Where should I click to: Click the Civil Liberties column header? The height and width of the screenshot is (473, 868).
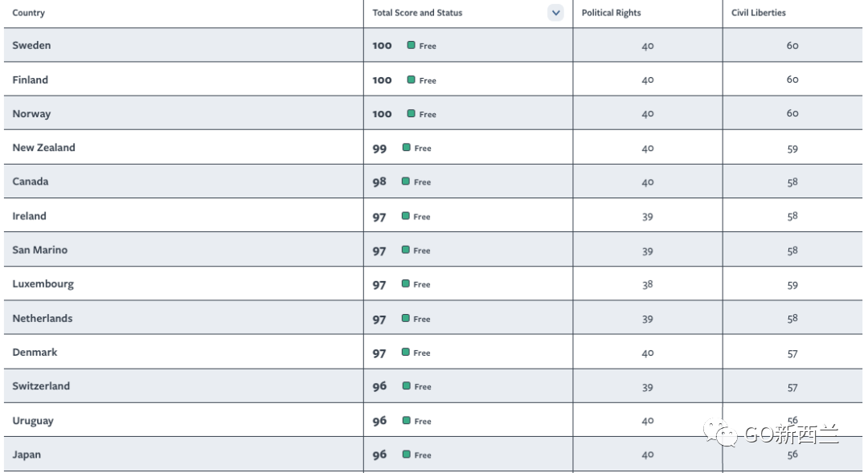click(x=758, y=13)
